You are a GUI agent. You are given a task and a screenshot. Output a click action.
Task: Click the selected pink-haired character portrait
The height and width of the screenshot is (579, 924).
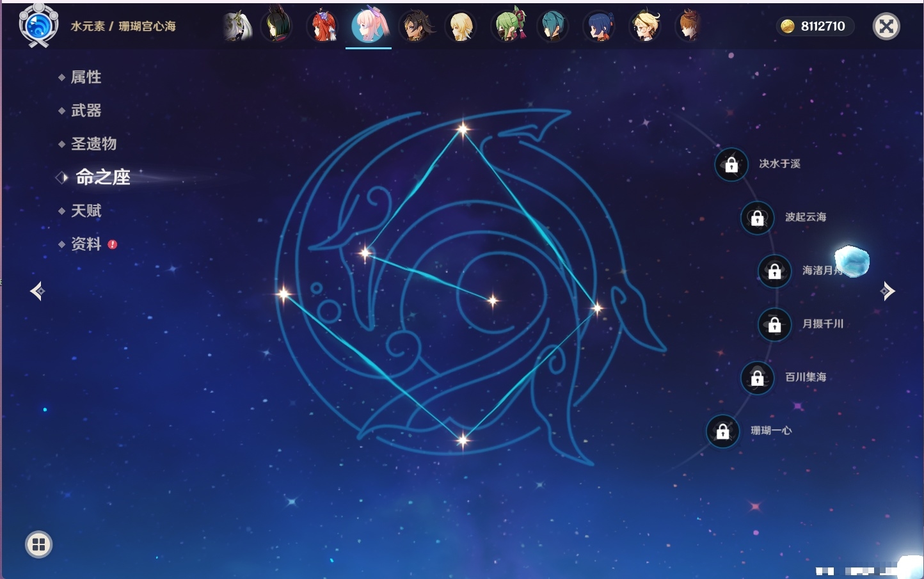click(x=369, y=26)
